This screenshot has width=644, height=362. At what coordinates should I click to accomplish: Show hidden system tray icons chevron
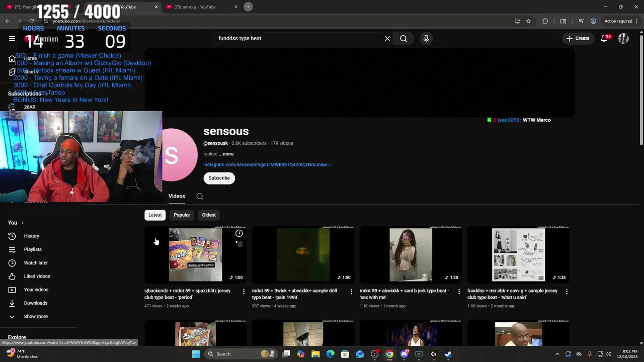(x=557, y=354)
